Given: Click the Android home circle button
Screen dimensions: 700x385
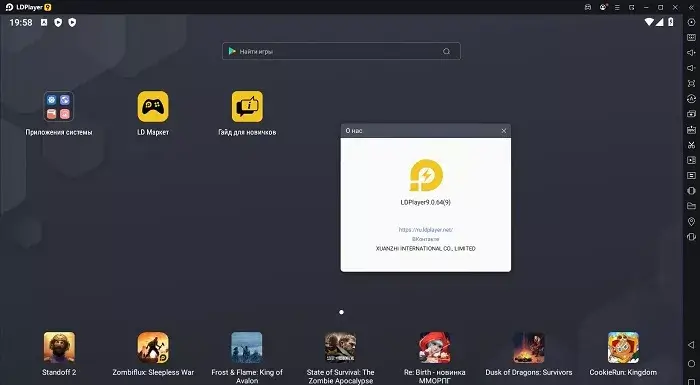Looking at the screenshot, I should [x=691, y=364].
